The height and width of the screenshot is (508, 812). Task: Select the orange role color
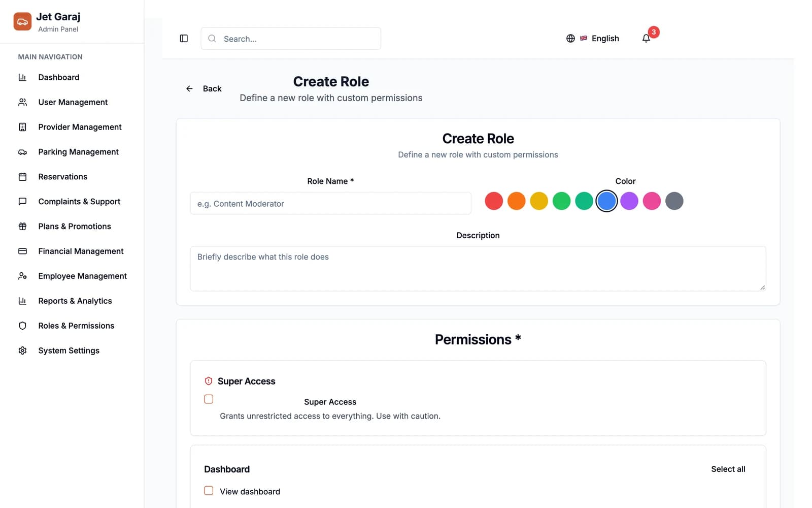[517, 201]
